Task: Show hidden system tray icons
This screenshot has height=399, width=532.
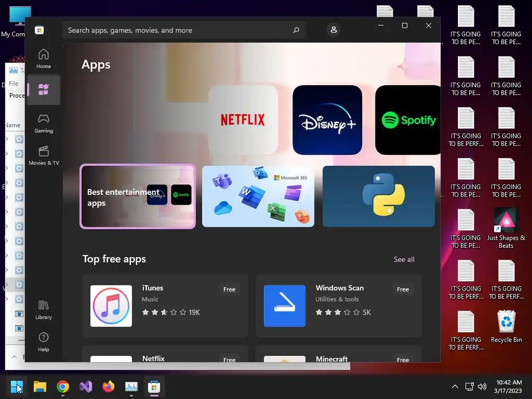Action: 455,387
